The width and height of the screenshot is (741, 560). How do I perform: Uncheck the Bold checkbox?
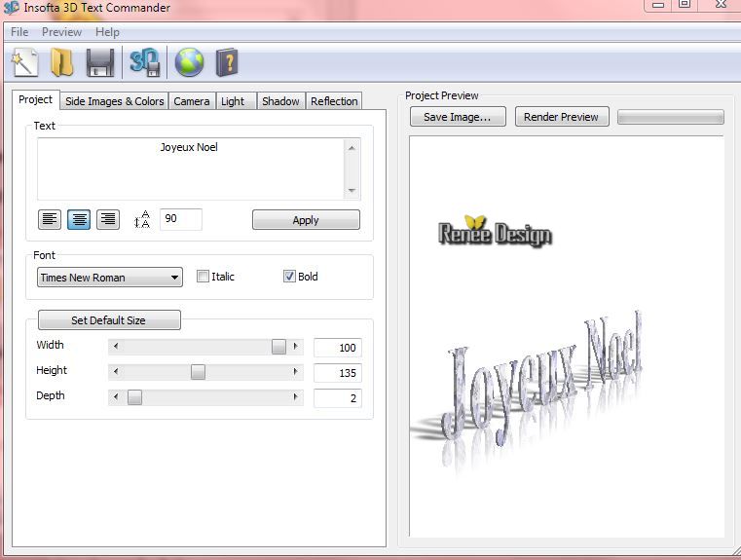(289, 277)
